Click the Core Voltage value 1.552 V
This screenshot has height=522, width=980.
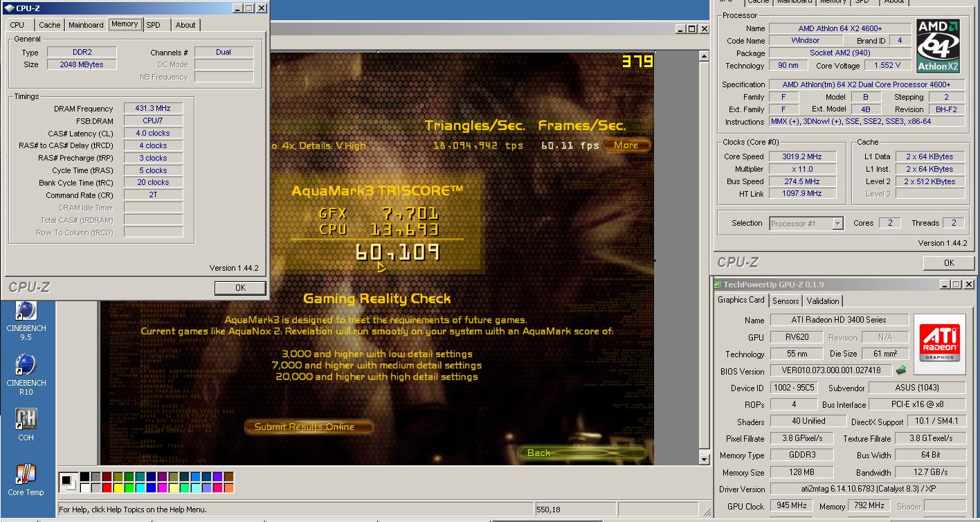click(x=887, y=65)
